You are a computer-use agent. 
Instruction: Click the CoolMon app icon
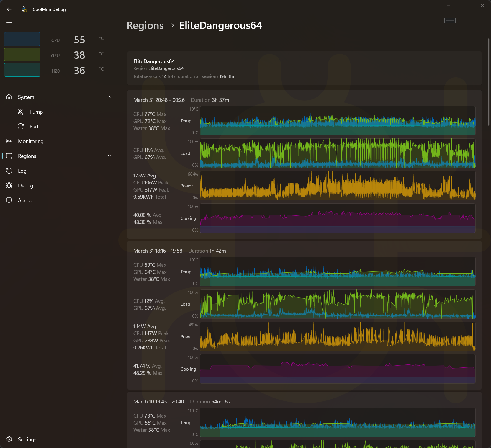point(24,9)
